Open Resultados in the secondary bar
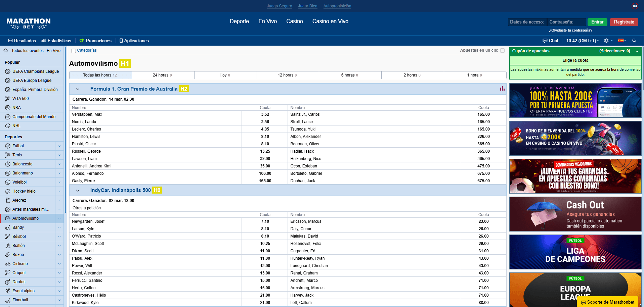Viewport: 644px width, 307px height. (22, 41)
